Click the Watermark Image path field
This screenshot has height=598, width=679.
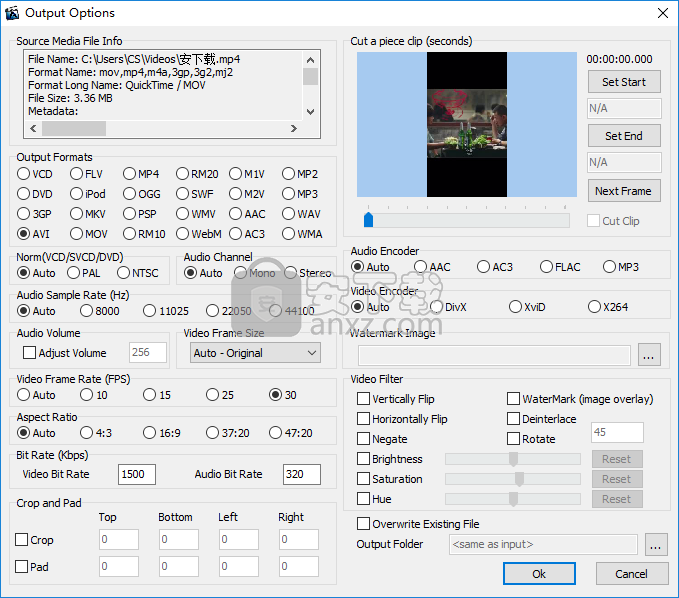[494, 355]
